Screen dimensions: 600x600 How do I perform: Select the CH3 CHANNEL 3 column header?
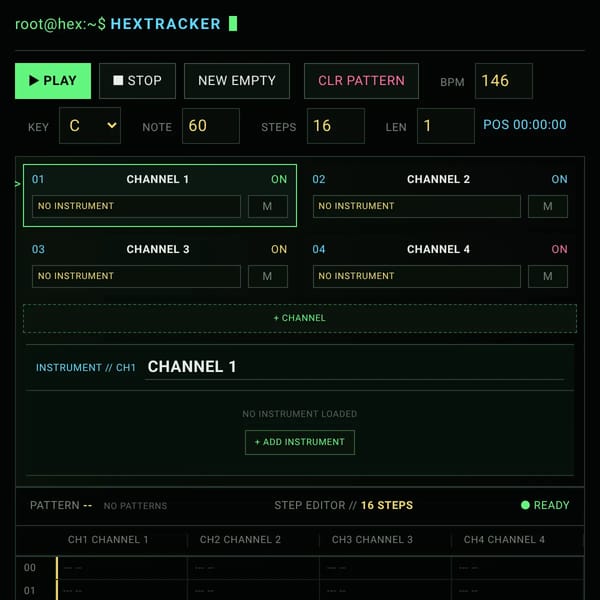(372, 540)
